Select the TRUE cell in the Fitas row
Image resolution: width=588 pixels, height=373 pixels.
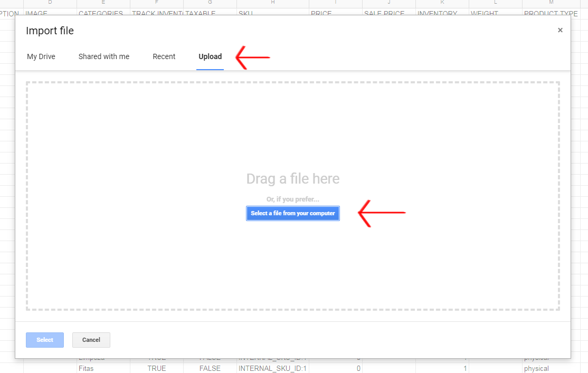pos(157,368)
